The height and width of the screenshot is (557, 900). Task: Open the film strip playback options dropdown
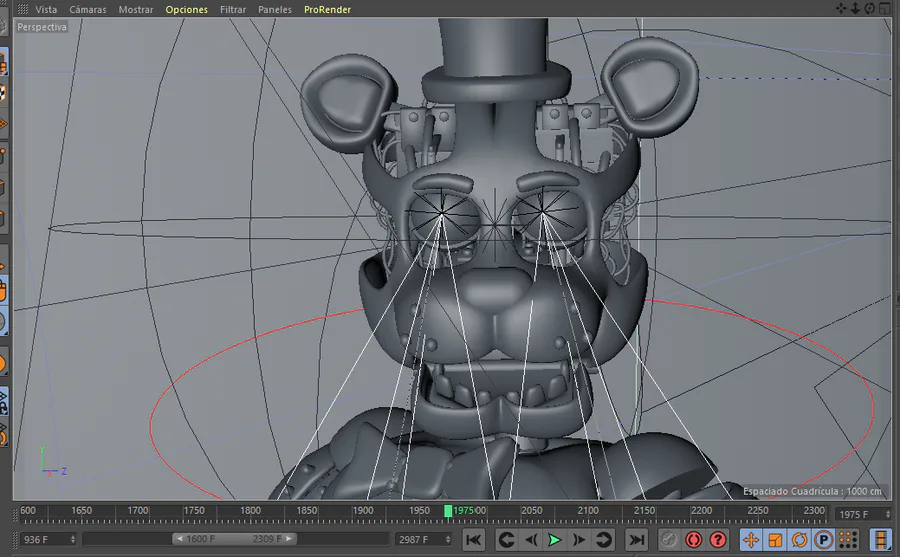click(880, 540)
